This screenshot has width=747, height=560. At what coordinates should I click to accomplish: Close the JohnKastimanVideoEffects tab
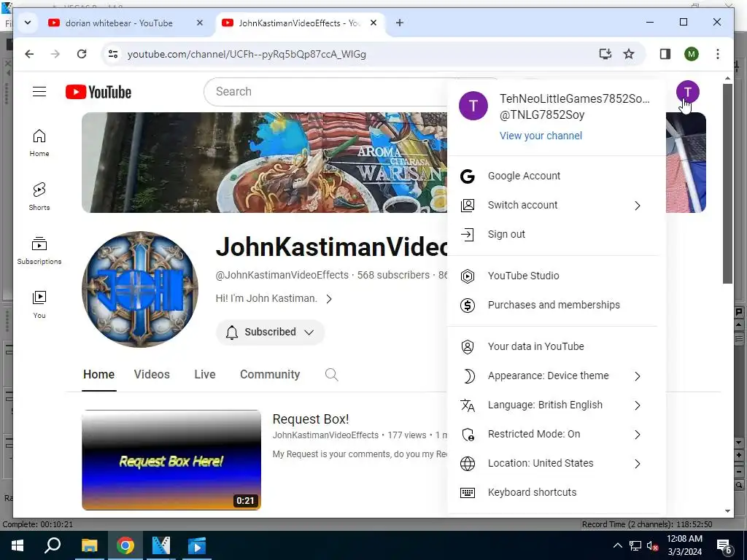(x=373, y=23)
